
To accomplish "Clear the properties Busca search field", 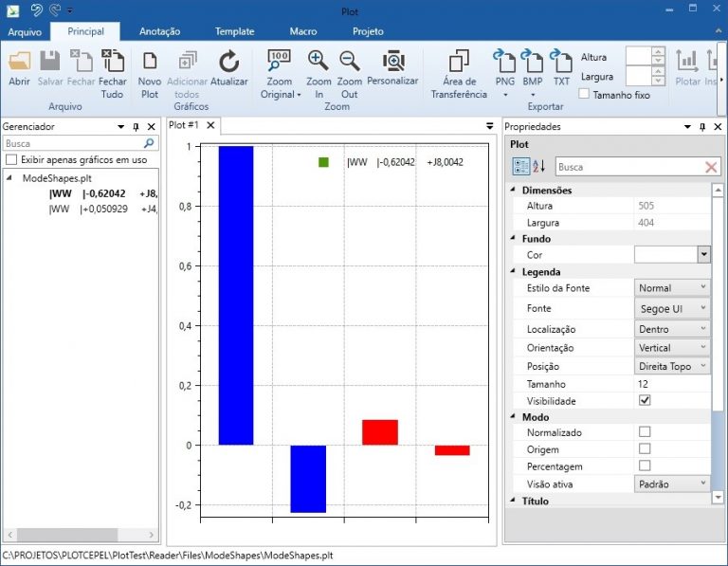I will (711, 167).
